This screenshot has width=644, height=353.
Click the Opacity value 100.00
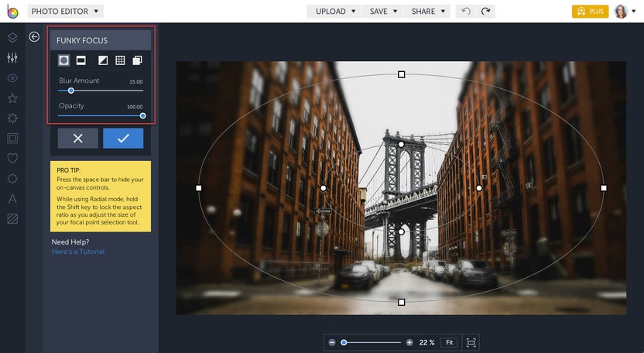[135, 107]
